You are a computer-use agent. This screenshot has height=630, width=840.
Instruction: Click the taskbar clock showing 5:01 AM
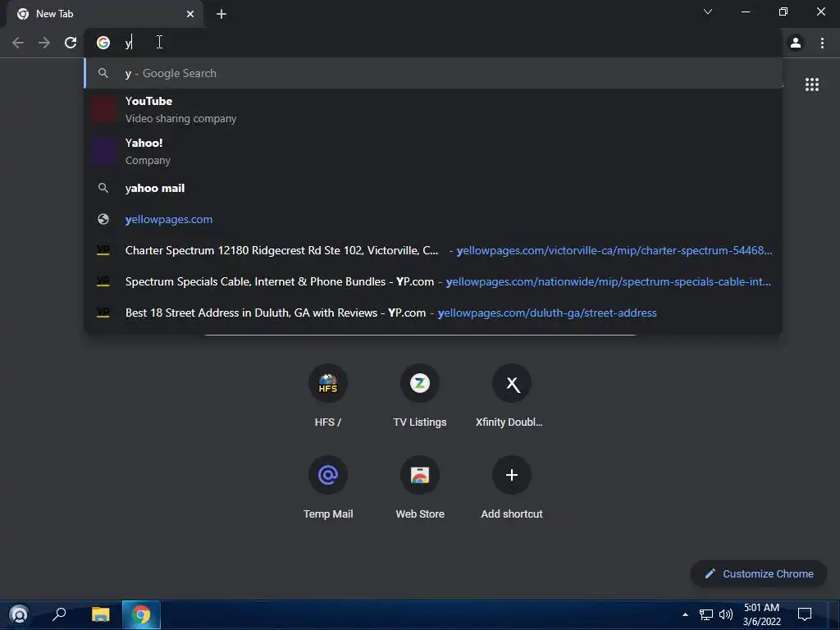pos(762,614)
